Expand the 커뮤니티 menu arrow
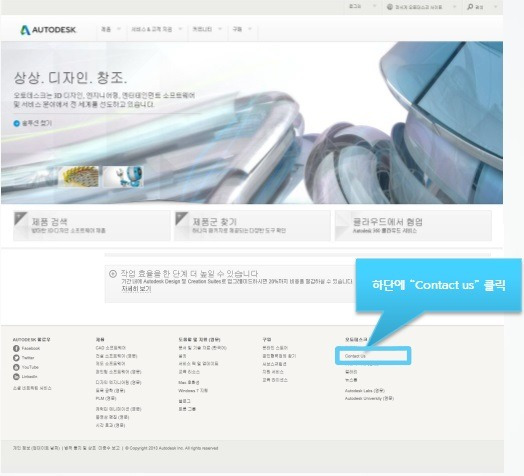Viewport: 524px width, 476px height. point(220,29)
